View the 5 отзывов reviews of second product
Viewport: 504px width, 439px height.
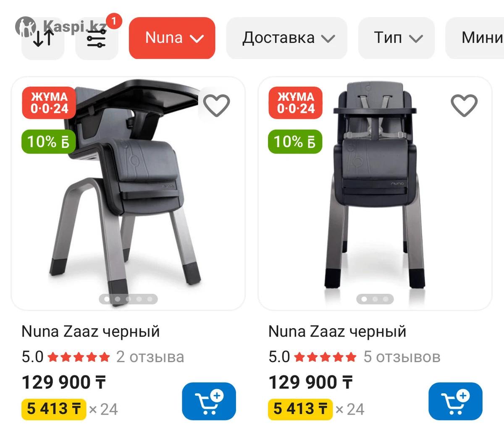(402, 357)
